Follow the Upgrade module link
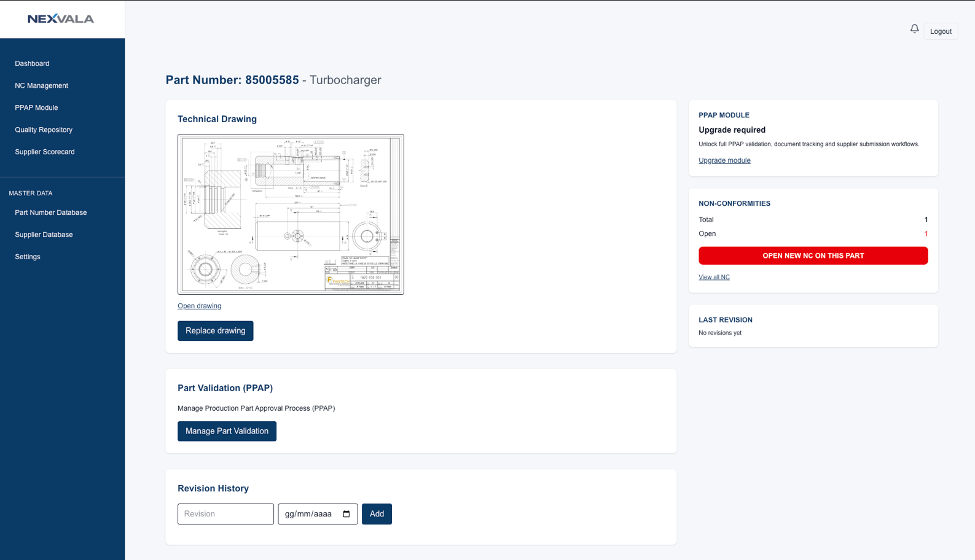The width and height of the screenshot is (975, 560). tap(724, 160)
